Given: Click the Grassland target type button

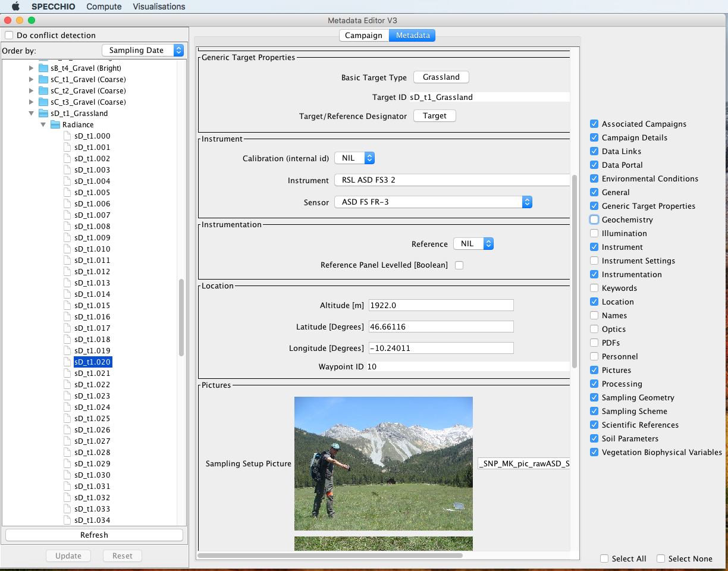Looking at the screenshot, I should [x=441, y=77].
